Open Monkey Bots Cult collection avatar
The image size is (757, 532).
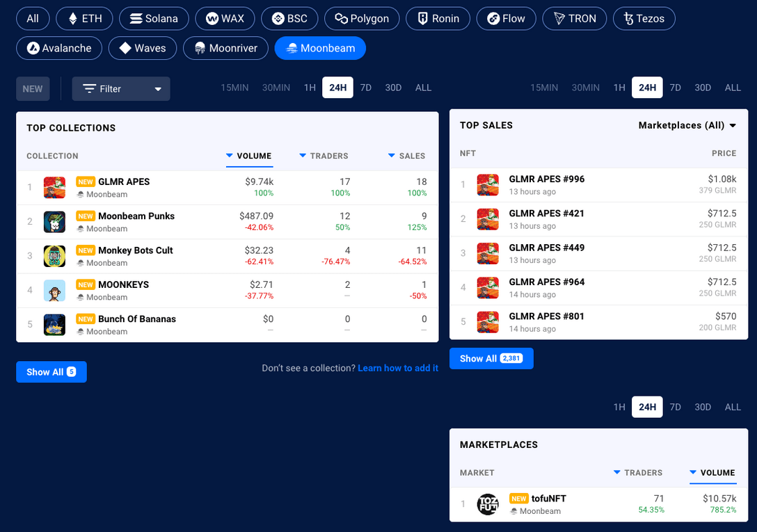coord(54,256)
